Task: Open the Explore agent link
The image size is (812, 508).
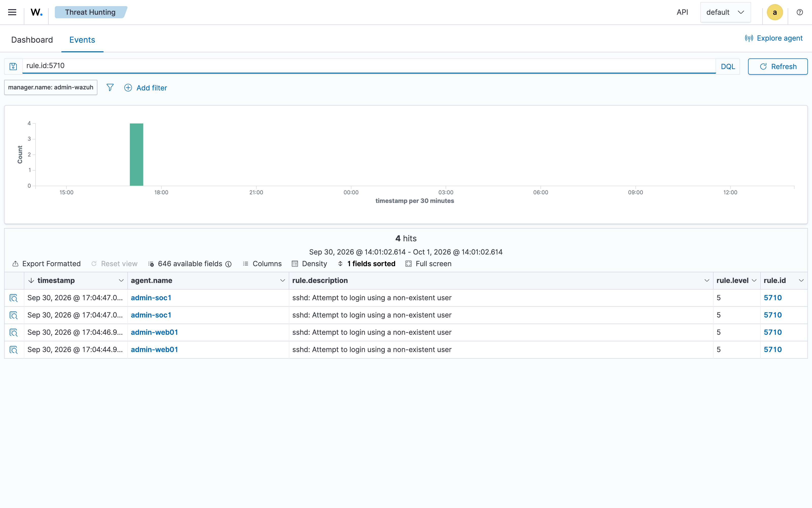Action: coord(774,38)
